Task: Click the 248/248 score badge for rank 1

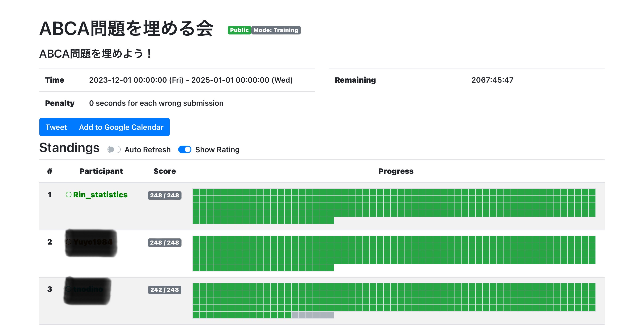Action: click(x=165, y=195)
